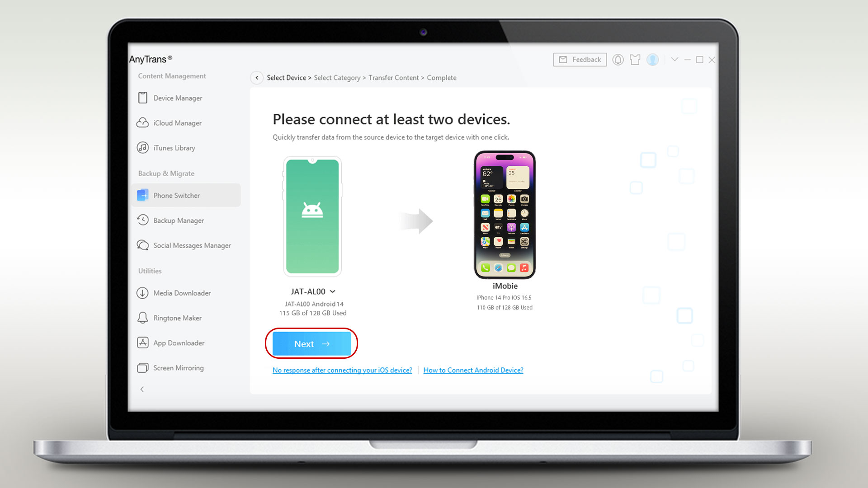Click the back navigation chevron
This screenshot has width=868, height=488.
click(256, 77)
